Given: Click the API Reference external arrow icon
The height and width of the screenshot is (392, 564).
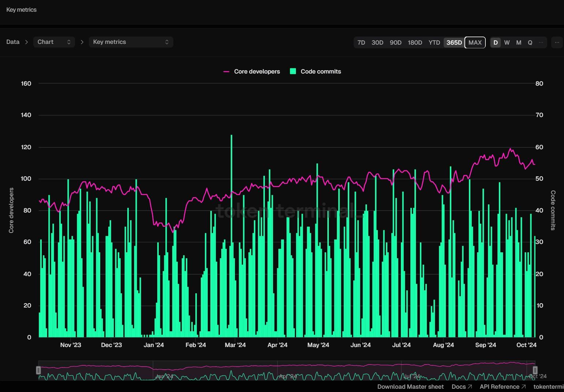Looking at the screenshot, I should point(523,387).
